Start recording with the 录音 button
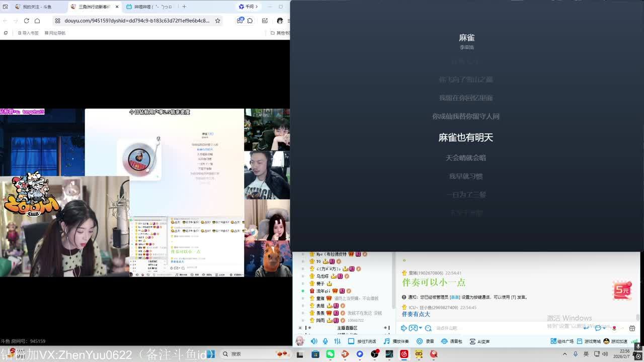644x362 pixels. click(425, 341)
